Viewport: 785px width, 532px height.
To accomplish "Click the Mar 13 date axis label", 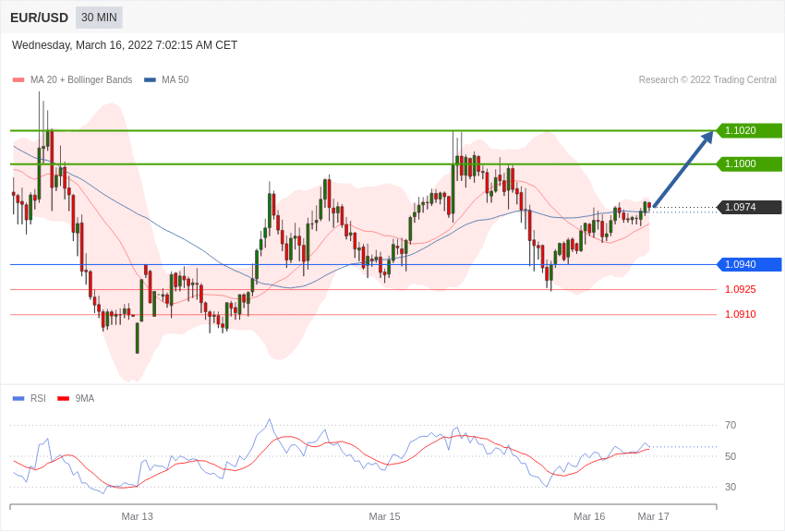I will coord(138,516).
